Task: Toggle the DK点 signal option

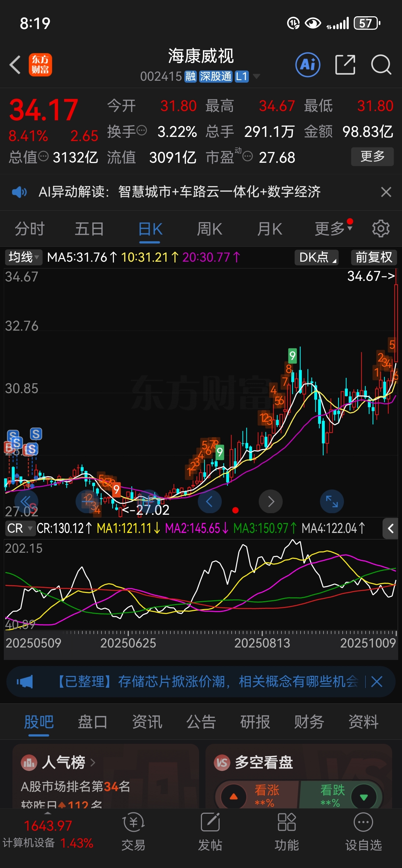Action: point(317,258)
